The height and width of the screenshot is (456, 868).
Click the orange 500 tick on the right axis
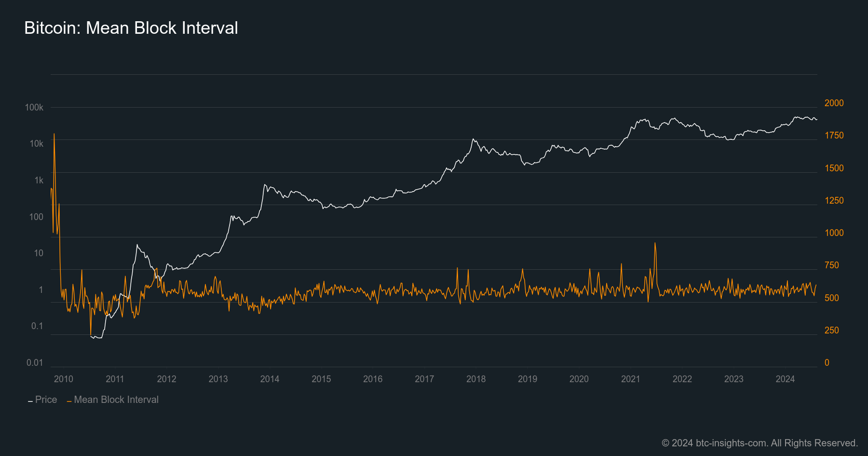click(x=831, y=298)
